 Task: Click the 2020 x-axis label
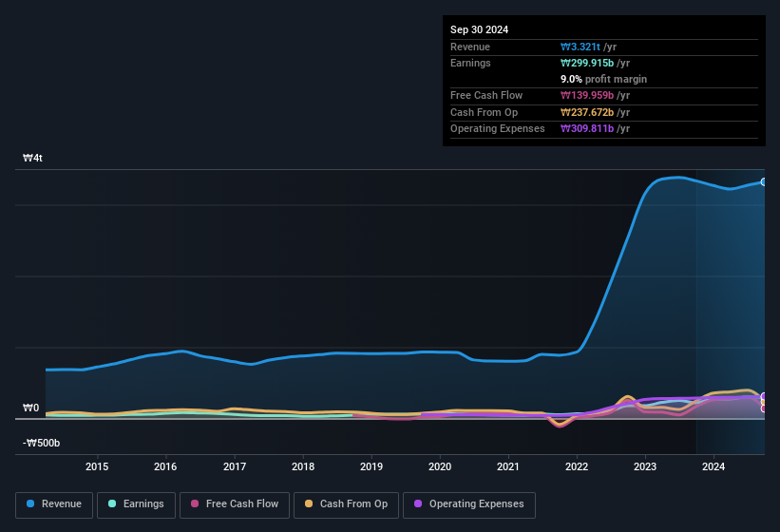pyautogui.click(x=440, y=466)
